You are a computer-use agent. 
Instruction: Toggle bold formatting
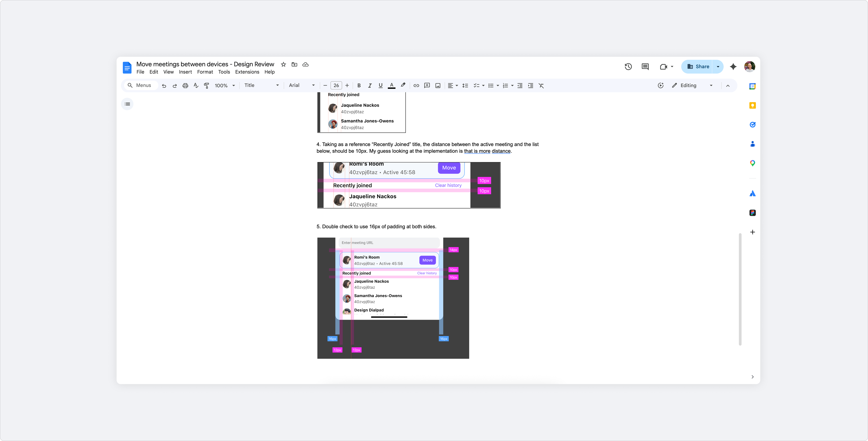click(359, 85)
